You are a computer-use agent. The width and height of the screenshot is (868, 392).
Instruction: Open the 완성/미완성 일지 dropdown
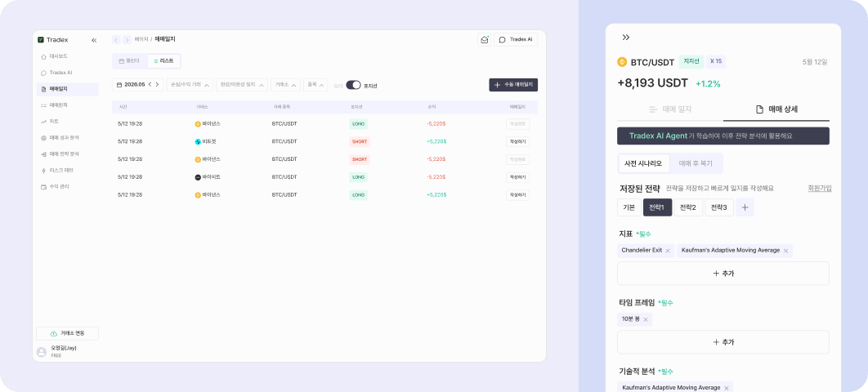click(x=241, y=85)
